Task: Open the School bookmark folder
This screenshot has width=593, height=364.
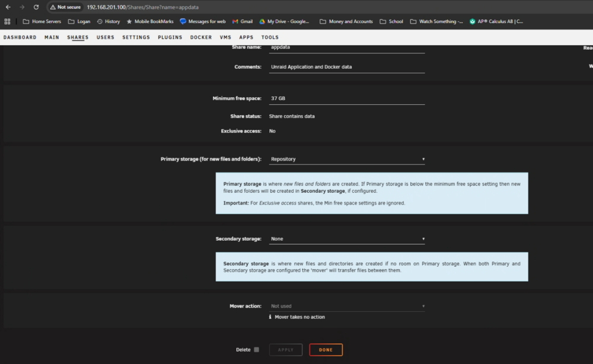Action: point(391,21)
